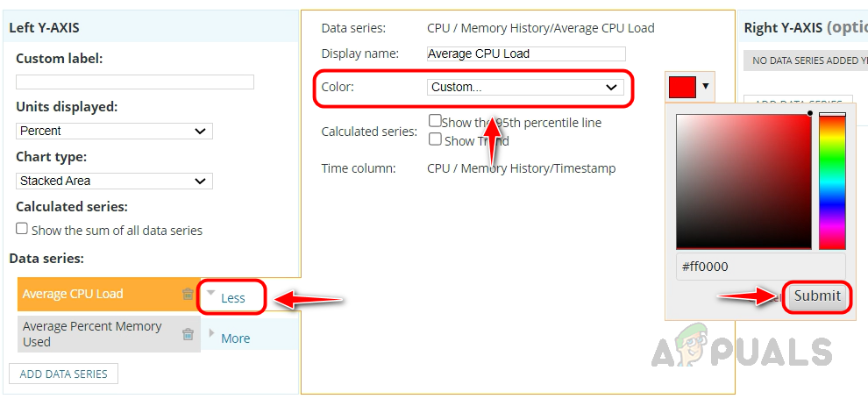This screenshot has height=406, width=868.
Task: Open the Color Custom dropdown
Action: point(525,87)
